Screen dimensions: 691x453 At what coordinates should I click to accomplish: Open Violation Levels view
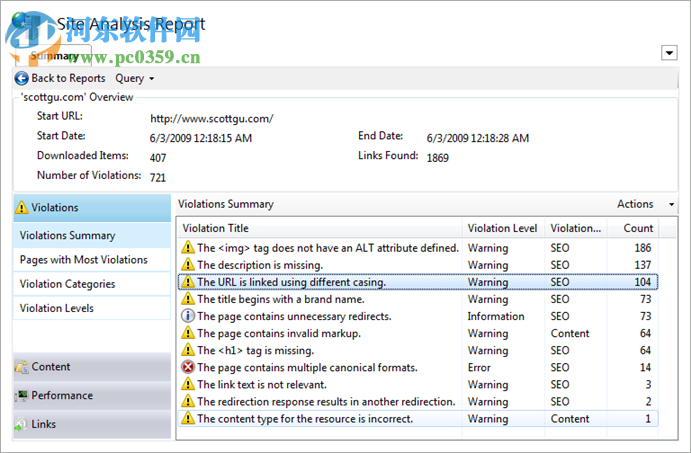pos(92,308)
